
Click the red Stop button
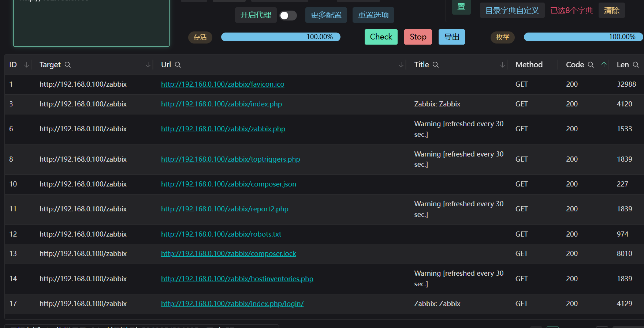click(418, 37)
